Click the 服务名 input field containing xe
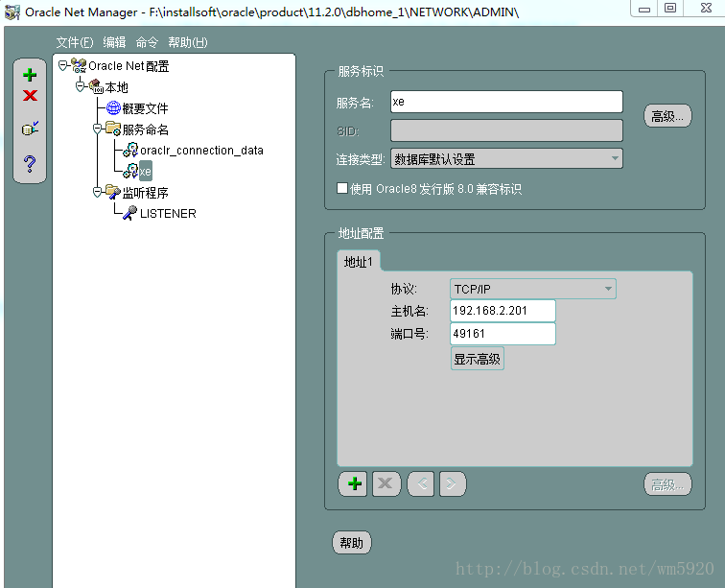 (506, 102)
